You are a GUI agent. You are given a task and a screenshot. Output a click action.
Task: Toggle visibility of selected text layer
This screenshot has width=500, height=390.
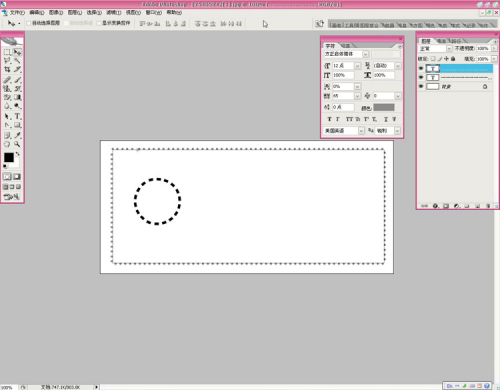pos(421,68)
